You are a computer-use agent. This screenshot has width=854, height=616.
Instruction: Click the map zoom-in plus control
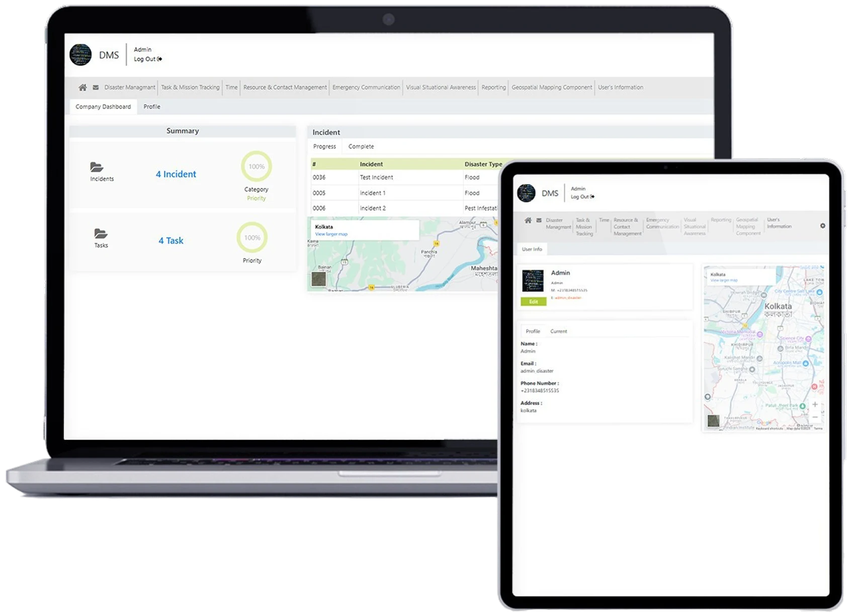[816, 404]
